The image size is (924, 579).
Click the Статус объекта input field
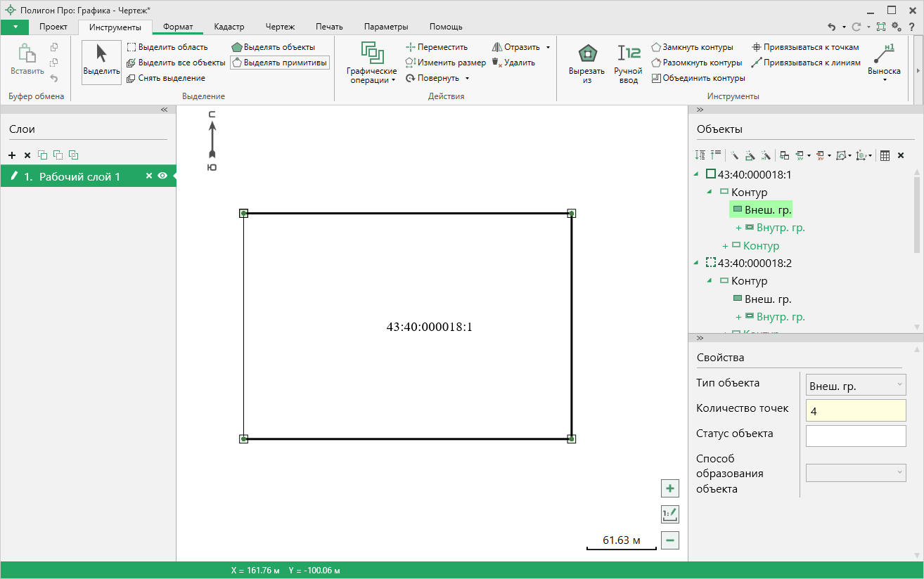pos(856,436)
